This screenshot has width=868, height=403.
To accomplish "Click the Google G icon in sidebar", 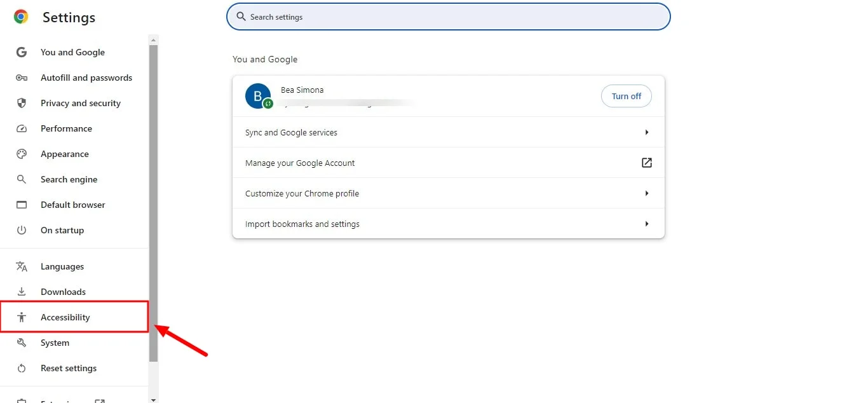I will [x=22, y=52].
